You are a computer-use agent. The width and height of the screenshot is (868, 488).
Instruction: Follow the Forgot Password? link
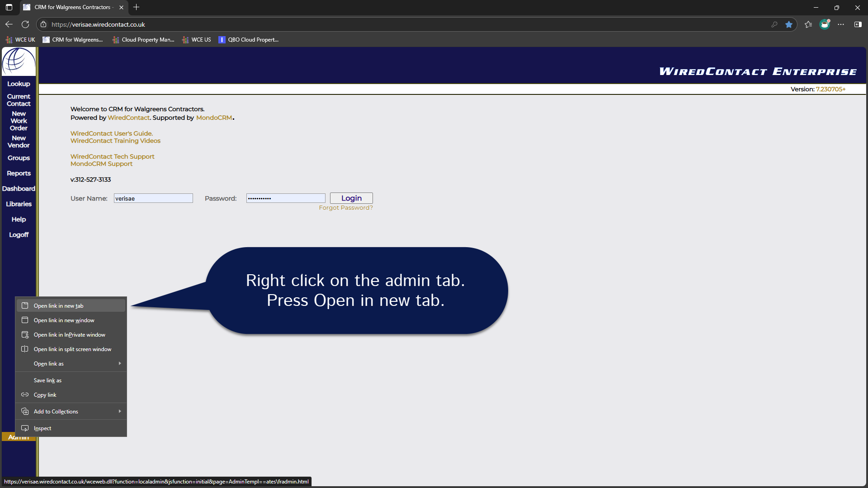coord(346,208)
